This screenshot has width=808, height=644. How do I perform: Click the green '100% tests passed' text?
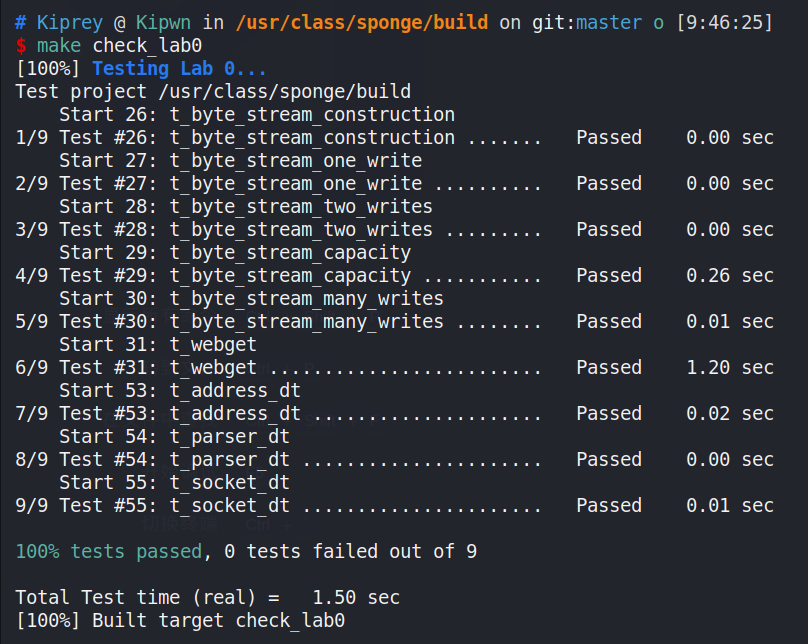pos(108,552)
